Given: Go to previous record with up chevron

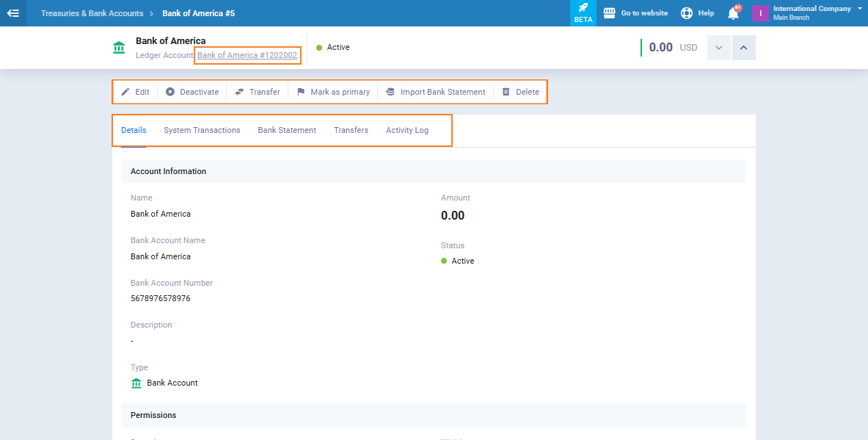Looking at the screenshot, I should [x=743, y=48].
